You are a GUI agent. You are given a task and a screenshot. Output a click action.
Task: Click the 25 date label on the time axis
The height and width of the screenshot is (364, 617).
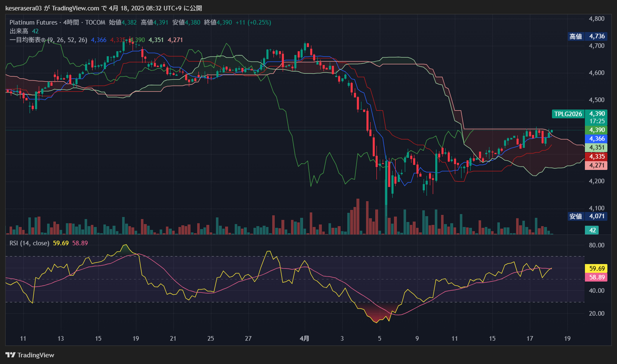pos(211,338)
